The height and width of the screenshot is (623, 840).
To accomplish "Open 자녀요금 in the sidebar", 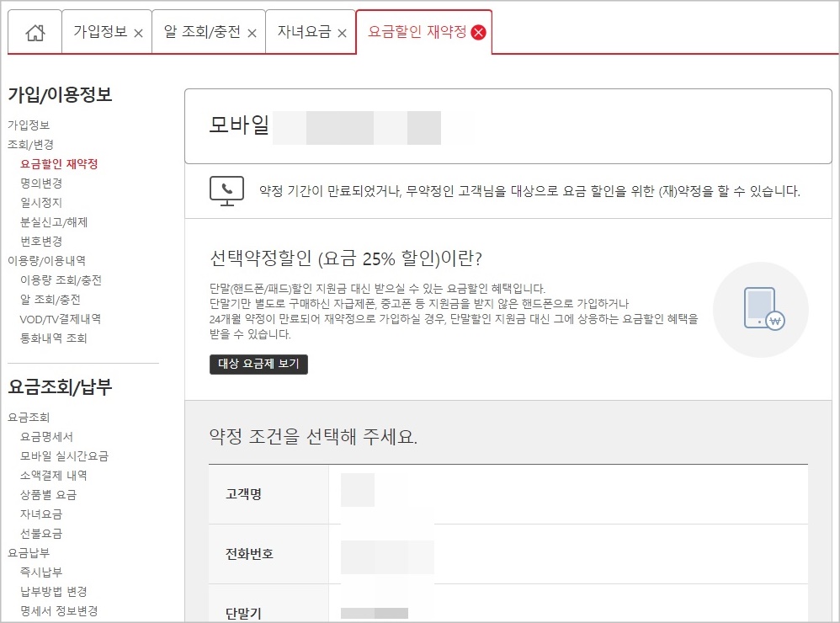I will click(x=41, y=514).
